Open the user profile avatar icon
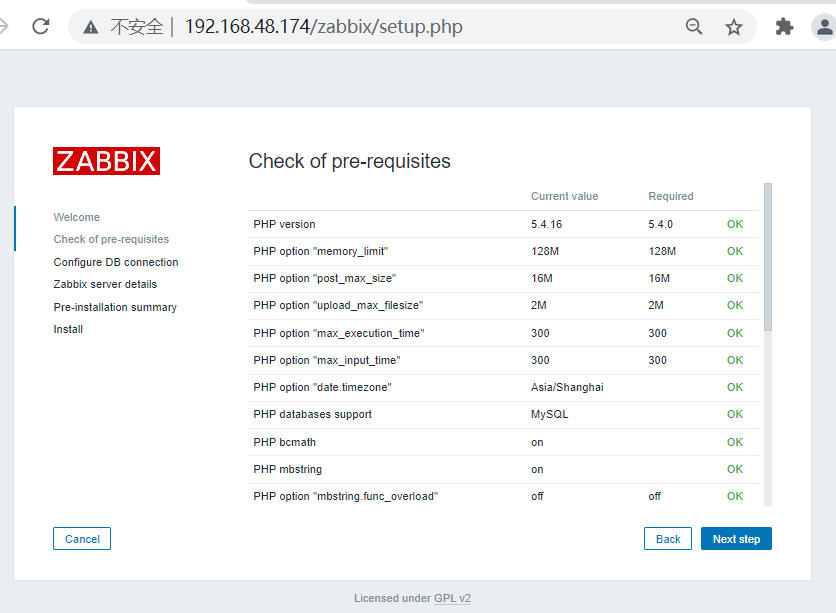 pos(824,27)
